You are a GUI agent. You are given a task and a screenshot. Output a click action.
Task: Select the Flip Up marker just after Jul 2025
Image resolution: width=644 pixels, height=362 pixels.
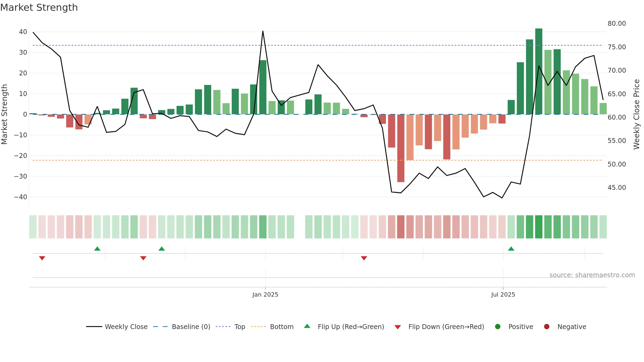[511, 249]
